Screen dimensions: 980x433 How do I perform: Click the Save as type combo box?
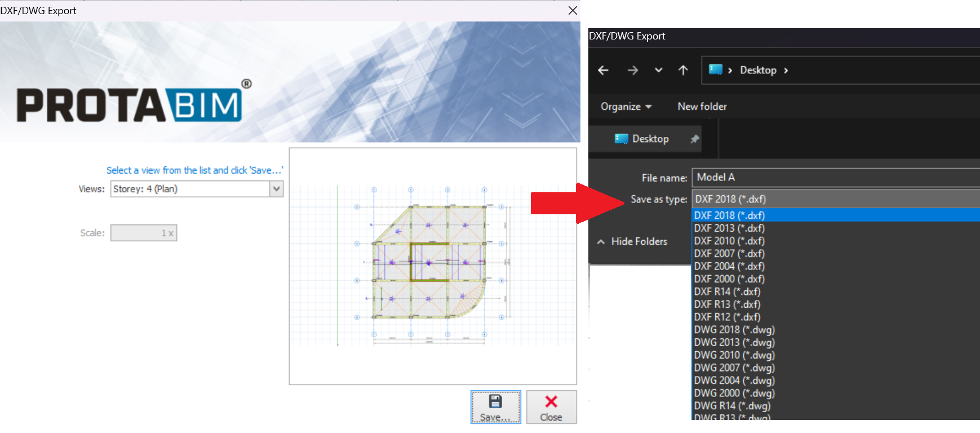click(x=834, y=199)
